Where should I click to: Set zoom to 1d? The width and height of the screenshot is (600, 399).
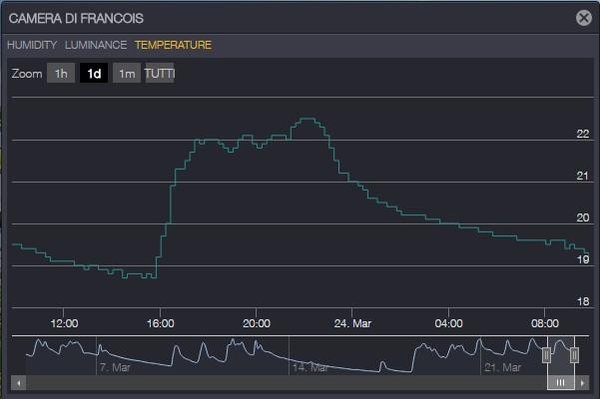(94, 73)
